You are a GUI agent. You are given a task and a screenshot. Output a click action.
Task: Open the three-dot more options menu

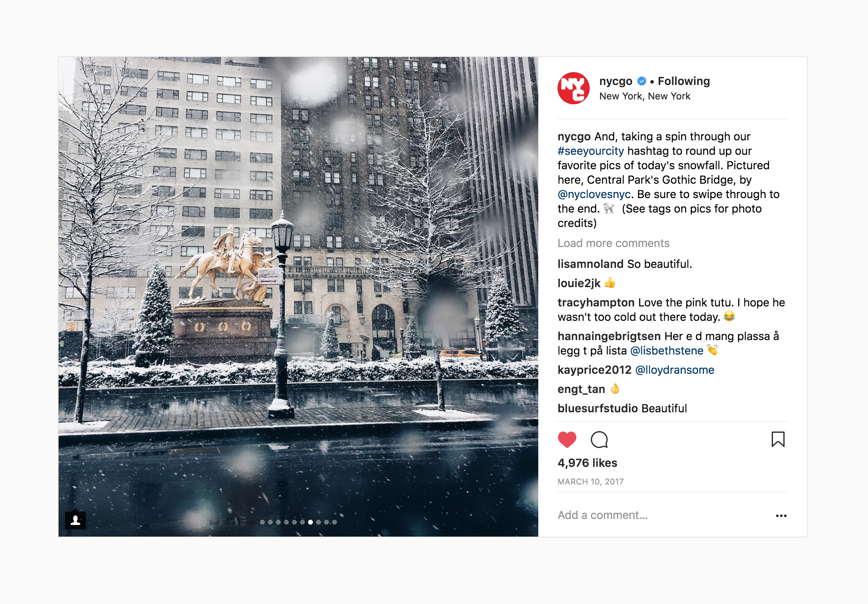[781, 515]
